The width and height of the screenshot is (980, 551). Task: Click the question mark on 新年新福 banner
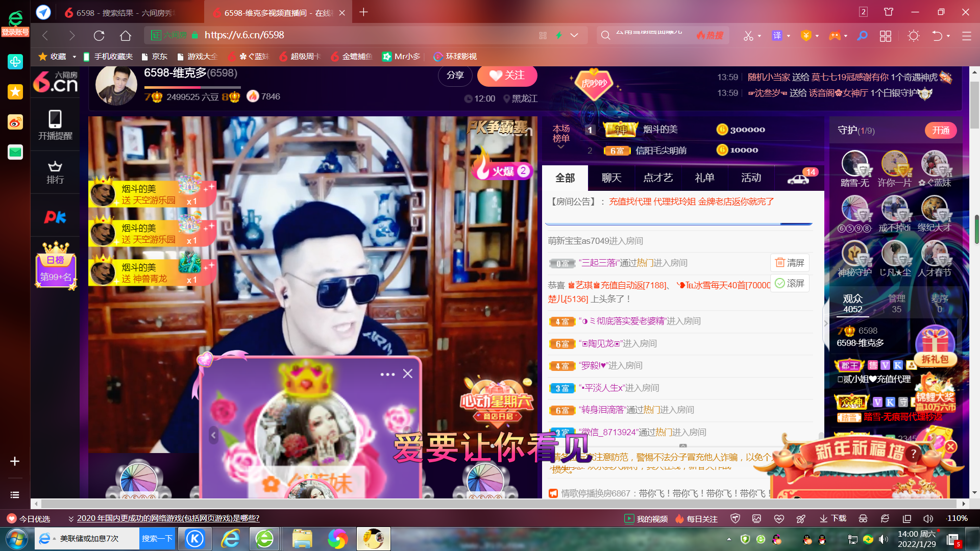click(x=913, y=453)
